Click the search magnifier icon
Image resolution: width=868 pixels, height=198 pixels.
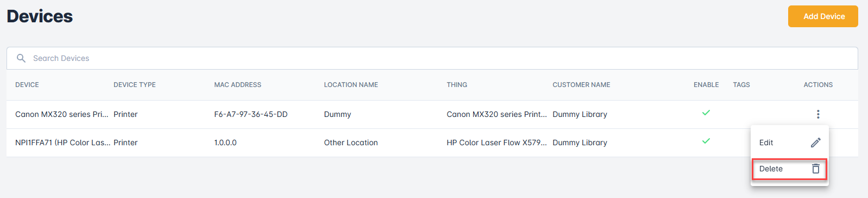tap(21, 58)
